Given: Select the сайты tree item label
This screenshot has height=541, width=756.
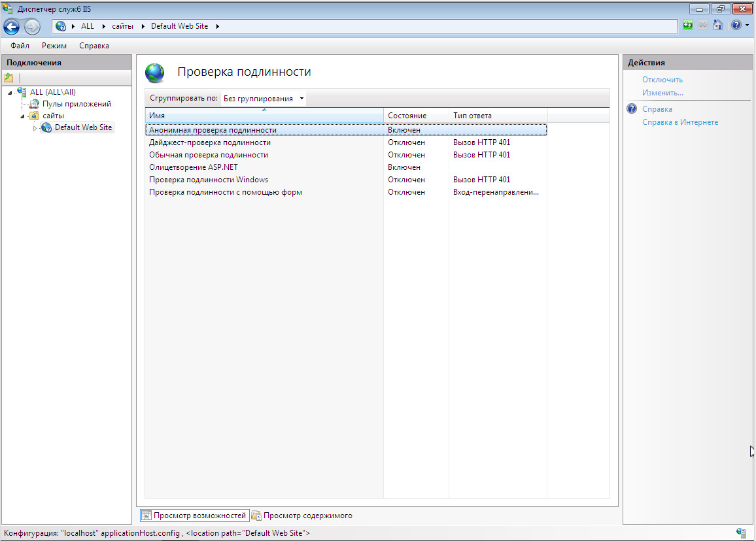Looking at the screenshot, I should click(53, 116).
